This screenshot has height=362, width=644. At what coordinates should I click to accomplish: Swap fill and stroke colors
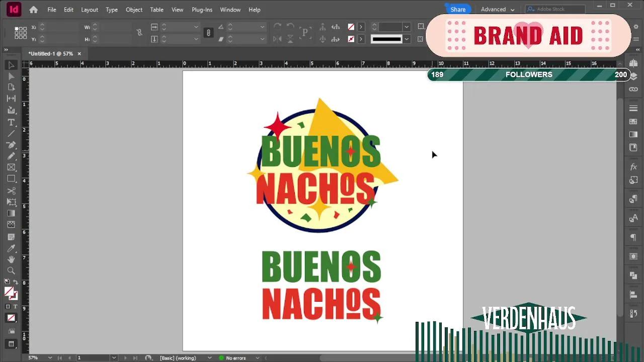pos(16,282)
